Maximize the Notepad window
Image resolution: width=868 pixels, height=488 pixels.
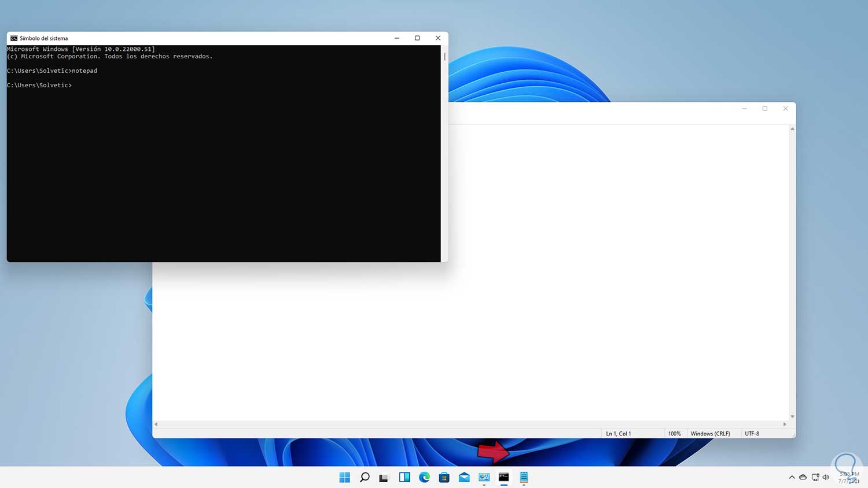pos(765,109)
